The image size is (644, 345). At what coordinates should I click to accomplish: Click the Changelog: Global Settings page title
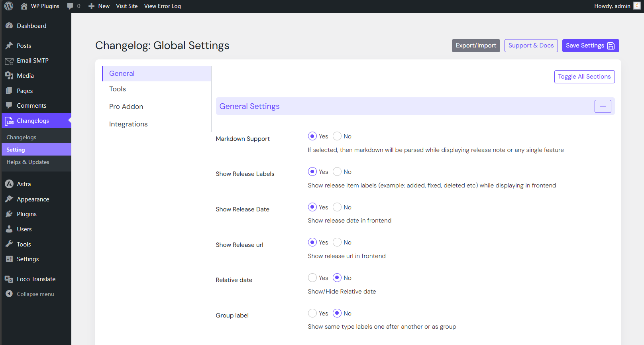tap(162, 45)
